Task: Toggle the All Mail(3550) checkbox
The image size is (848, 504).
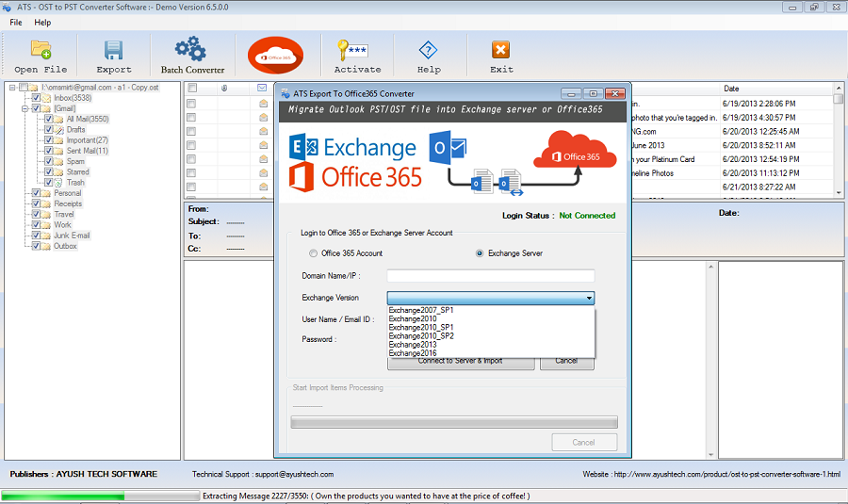Action: tap(49, 119)
